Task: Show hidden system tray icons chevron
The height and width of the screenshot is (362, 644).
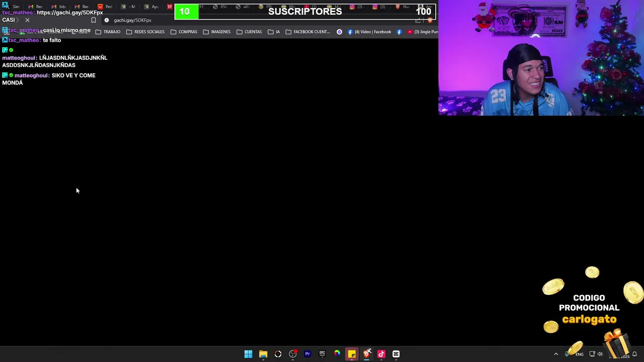Action: pyautogui.click(x=556, y=354)
